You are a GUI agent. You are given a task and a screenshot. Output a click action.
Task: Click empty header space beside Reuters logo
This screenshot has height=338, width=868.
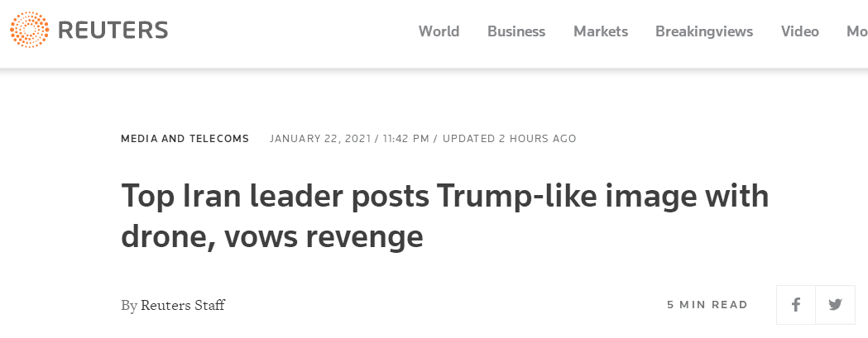click(290, 31)
